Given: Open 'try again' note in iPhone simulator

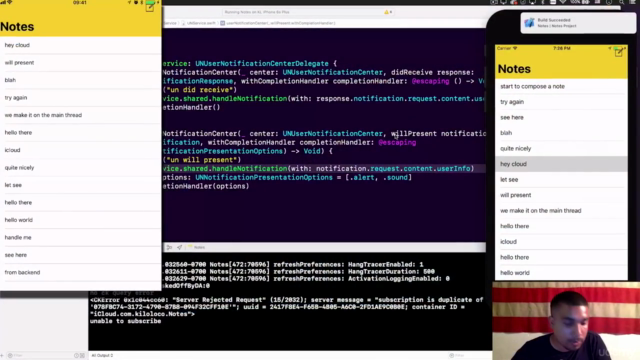Looking at the screenshot, I should pos(561,102).
